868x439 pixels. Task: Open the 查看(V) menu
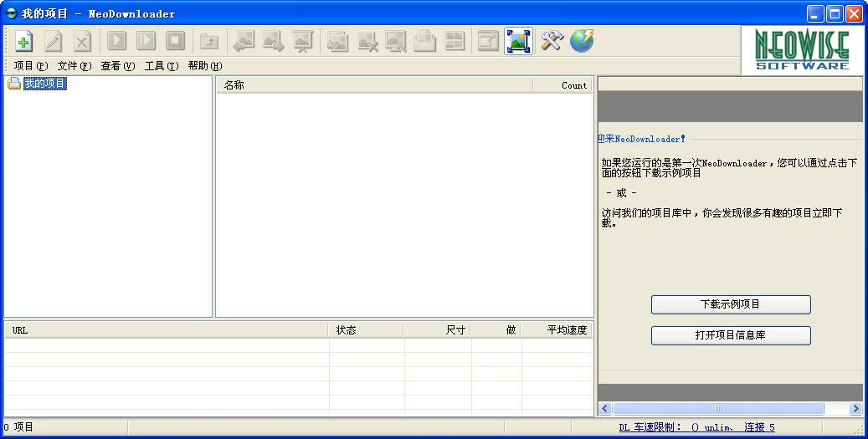pyautogui.click(x=118, y=66)
